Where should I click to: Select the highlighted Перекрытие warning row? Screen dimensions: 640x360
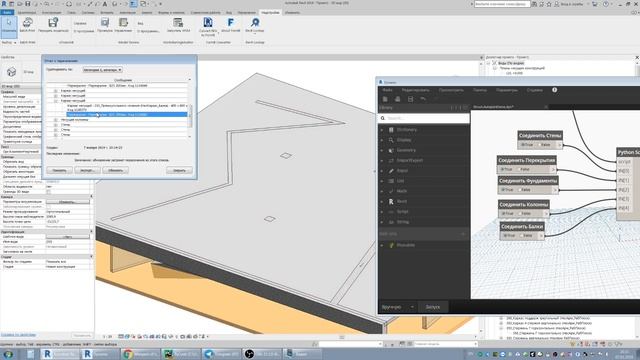coord(127,115)
